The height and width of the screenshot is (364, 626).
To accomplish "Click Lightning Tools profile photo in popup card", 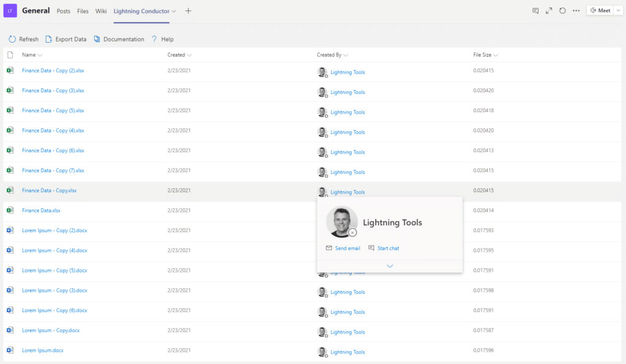I will [341, 222].
